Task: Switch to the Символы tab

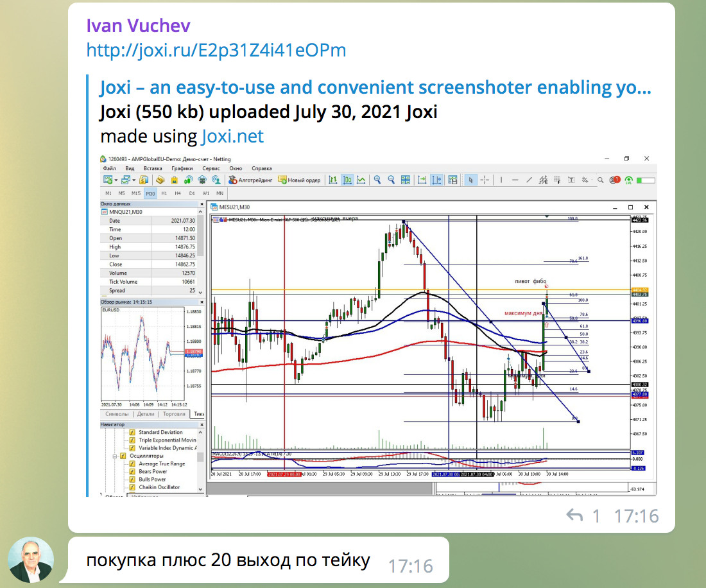Action: (117, 414)
